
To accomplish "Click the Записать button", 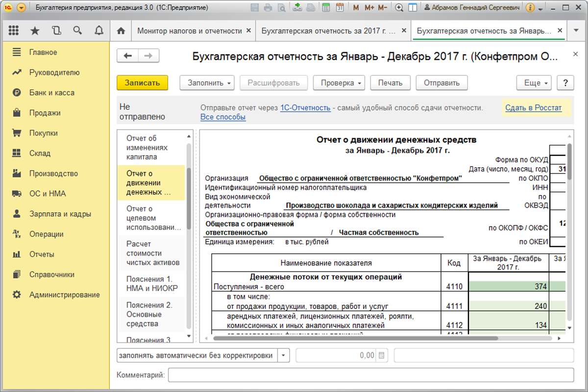I will 142,82.
